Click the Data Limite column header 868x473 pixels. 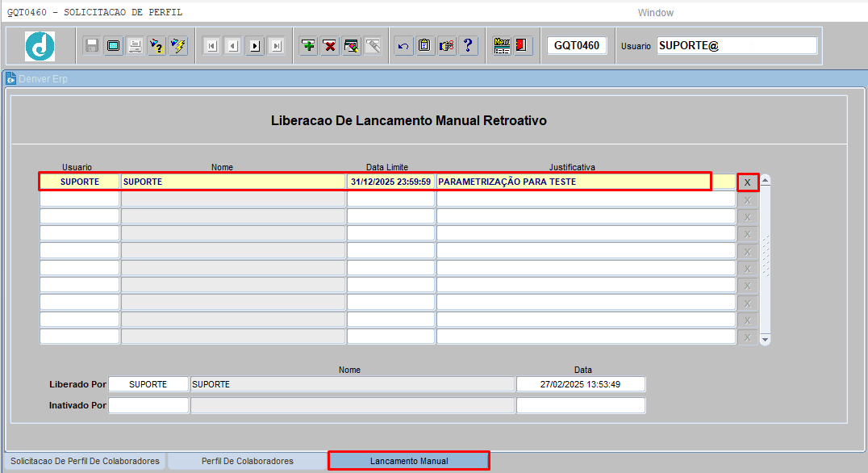pyautogui.click(x=387, y=167)
